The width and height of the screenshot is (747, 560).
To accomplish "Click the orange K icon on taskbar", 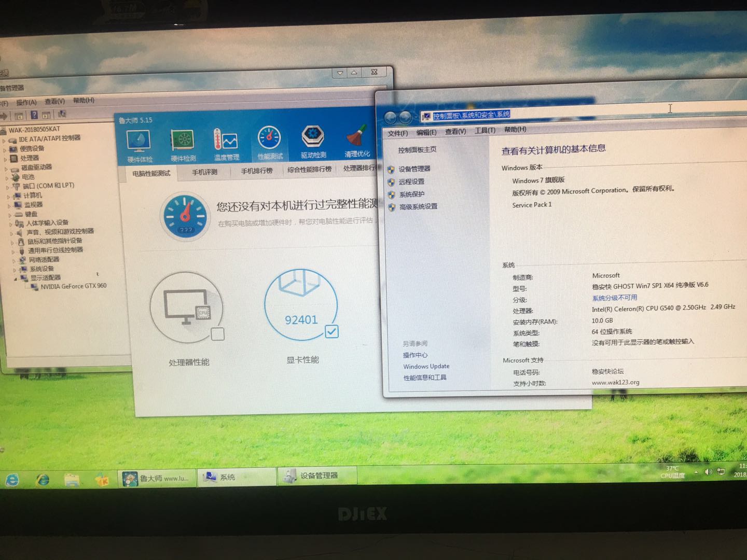I will [x=102, y=479].
